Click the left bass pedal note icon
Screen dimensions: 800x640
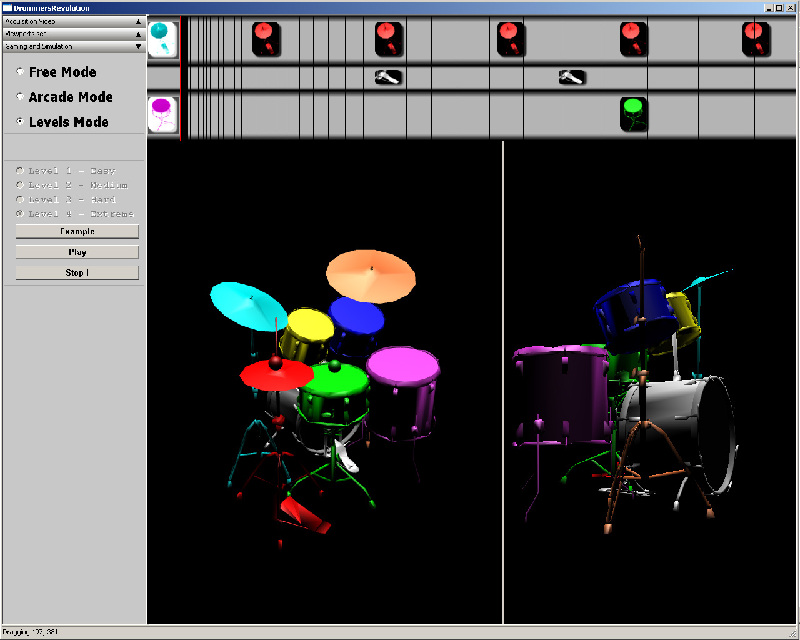tap(388, 77)
